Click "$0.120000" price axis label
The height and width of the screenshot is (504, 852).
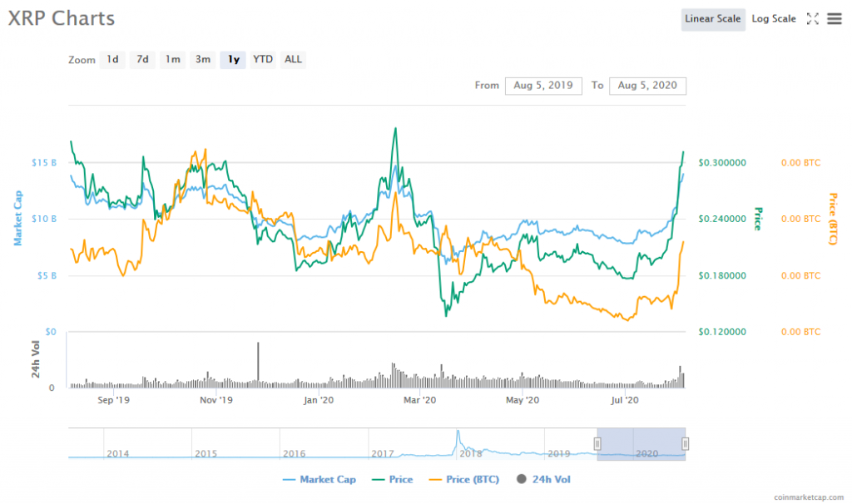coord(722,332)
